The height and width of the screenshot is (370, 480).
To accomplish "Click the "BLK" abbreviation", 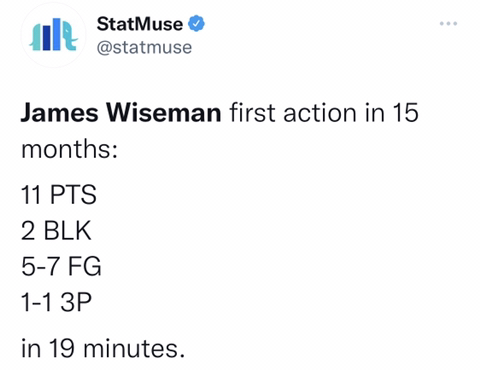I will pyautogui.click(x=67, y=230).
